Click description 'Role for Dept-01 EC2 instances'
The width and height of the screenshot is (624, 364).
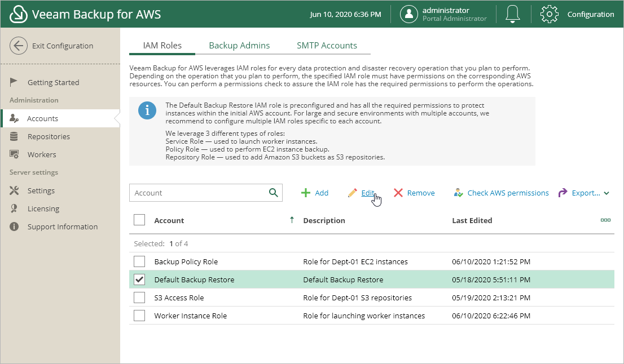355,261
